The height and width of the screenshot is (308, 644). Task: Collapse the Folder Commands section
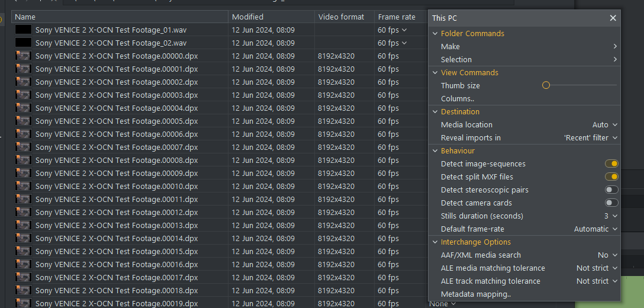435,34
